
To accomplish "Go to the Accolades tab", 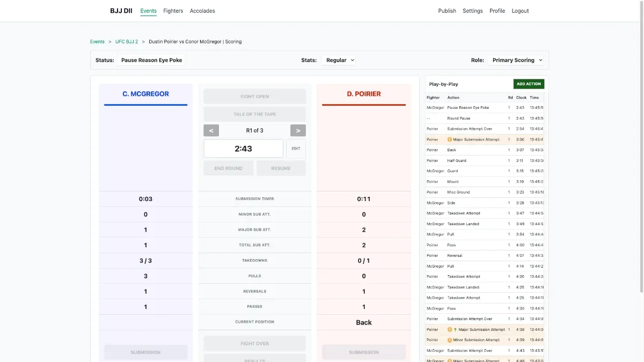I will (x=202, y=11).
